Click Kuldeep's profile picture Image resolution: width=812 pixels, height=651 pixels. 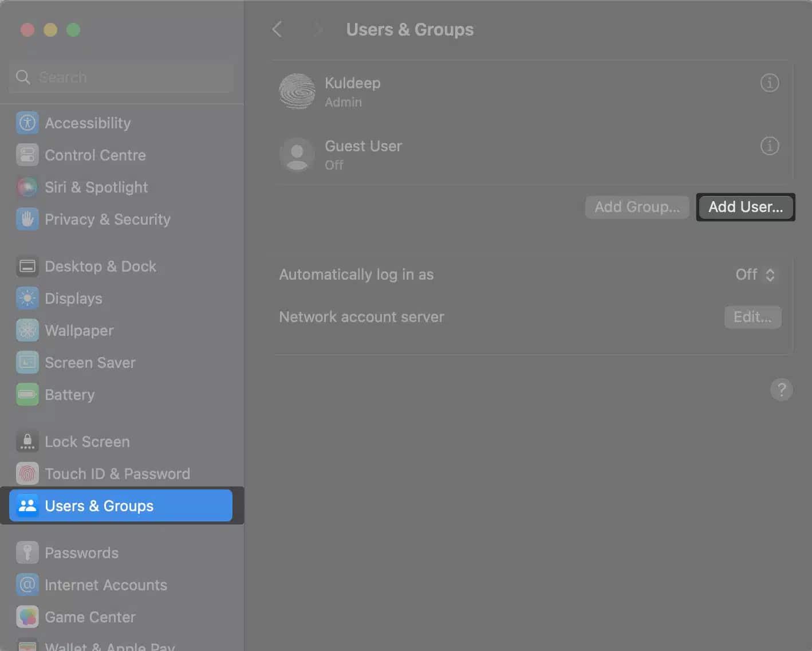(x=297, y=91)
